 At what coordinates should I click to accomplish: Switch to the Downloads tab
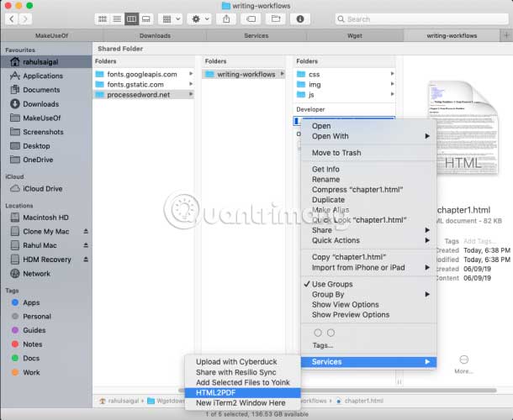[155, 35]
